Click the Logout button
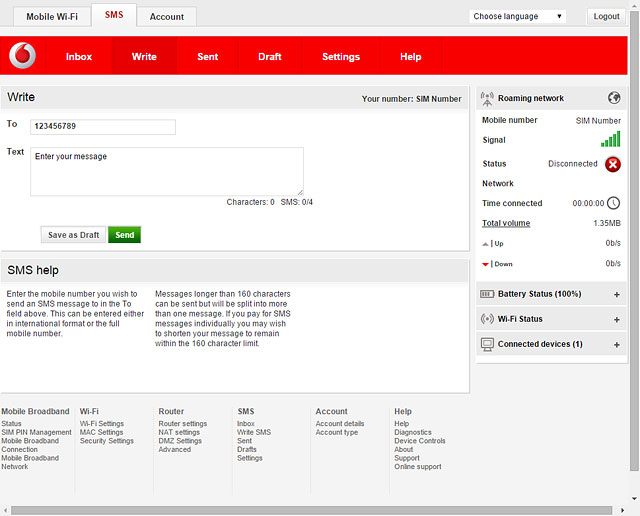The image size is (640, 516). click(606, 16)
